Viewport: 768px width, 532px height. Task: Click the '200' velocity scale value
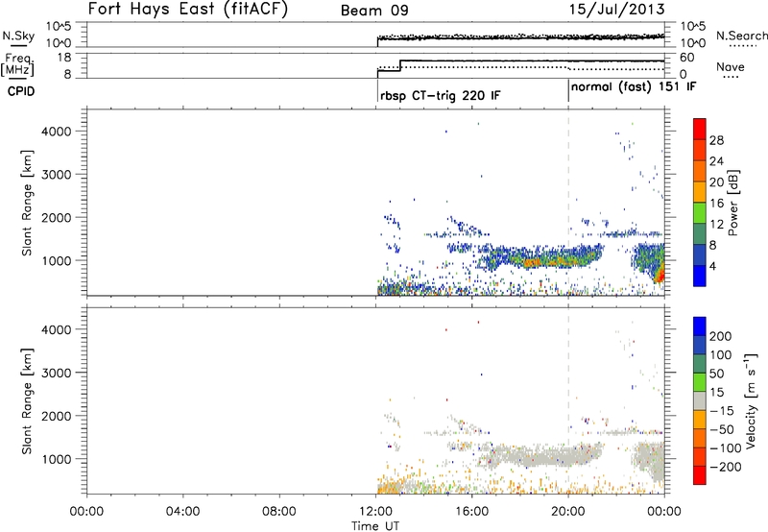[x=721, y=336]
